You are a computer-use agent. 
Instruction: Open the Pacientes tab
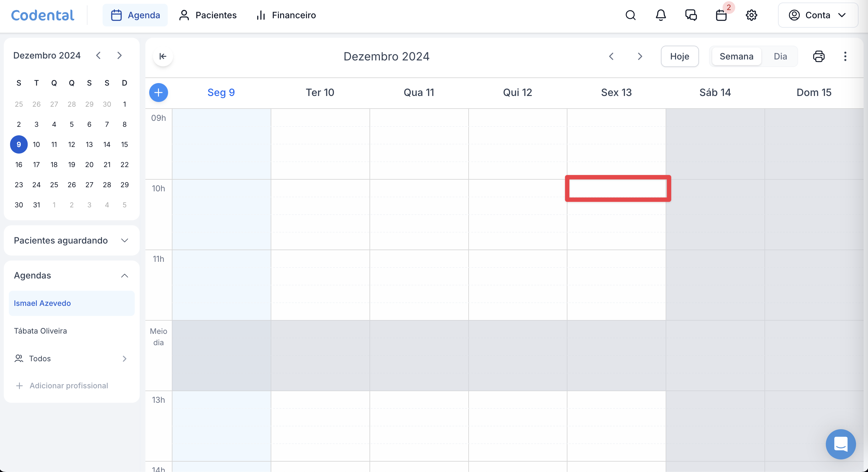208,15
